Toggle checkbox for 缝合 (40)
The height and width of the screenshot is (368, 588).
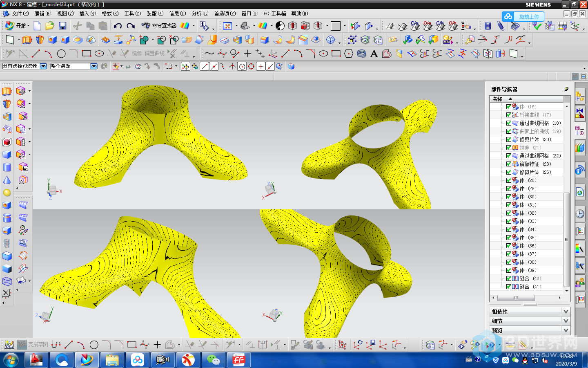tap(509, 278)
